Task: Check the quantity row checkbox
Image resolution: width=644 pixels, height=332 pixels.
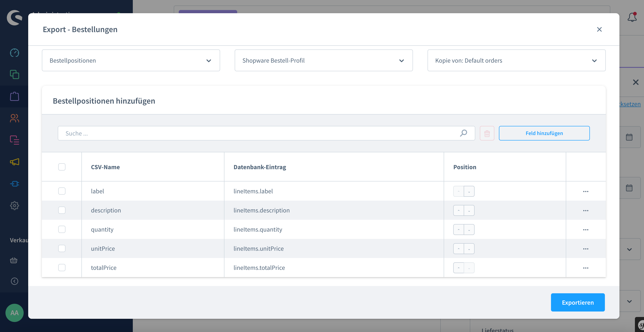Action: point(62,229)
